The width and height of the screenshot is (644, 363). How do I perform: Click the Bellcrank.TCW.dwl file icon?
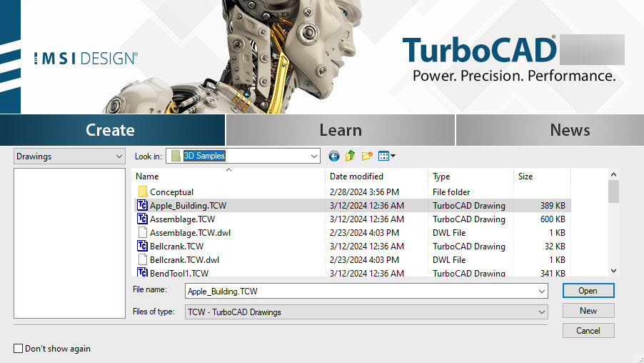142,259
